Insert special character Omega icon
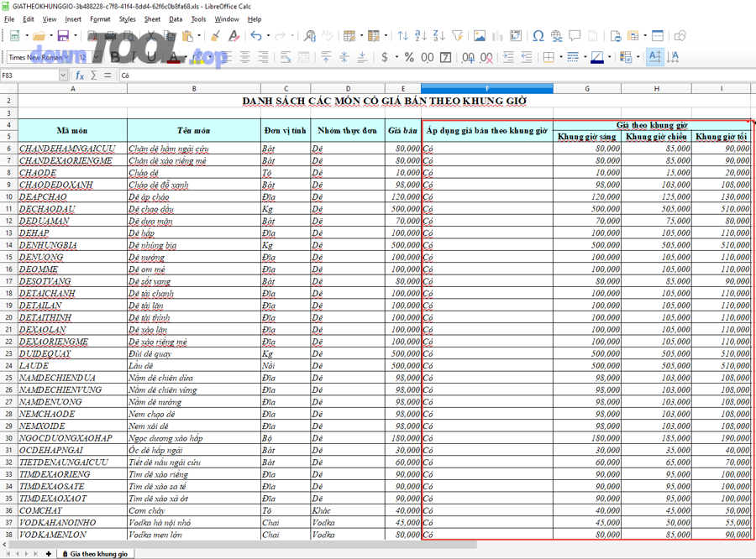Viewport: 756px width, 559px height. pos(538,35)
